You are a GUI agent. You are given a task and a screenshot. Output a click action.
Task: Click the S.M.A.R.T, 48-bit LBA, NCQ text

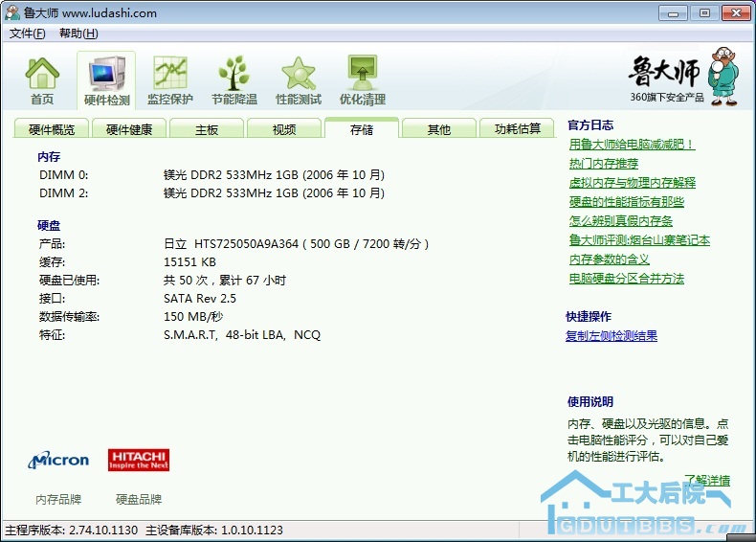(x=241, y=335)
